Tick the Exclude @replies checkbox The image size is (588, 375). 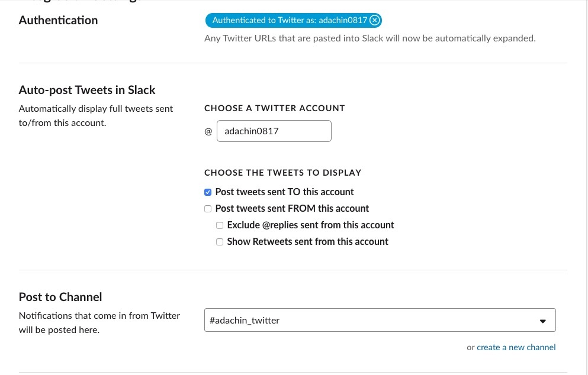(x=220, y=225)
